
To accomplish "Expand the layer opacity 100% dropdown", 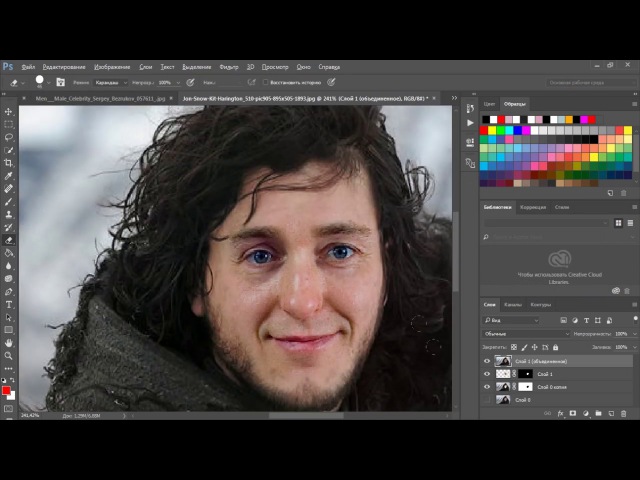I will tap(632, 333).
